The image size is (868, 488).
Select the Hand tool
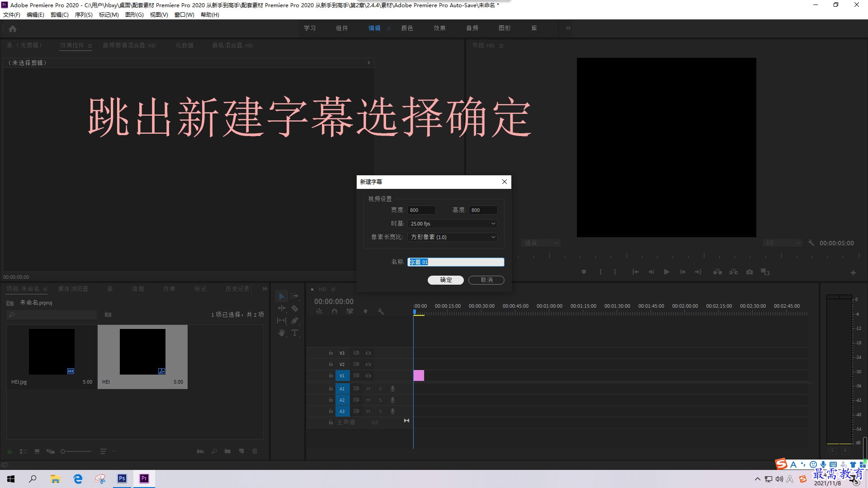pos(282,333)
